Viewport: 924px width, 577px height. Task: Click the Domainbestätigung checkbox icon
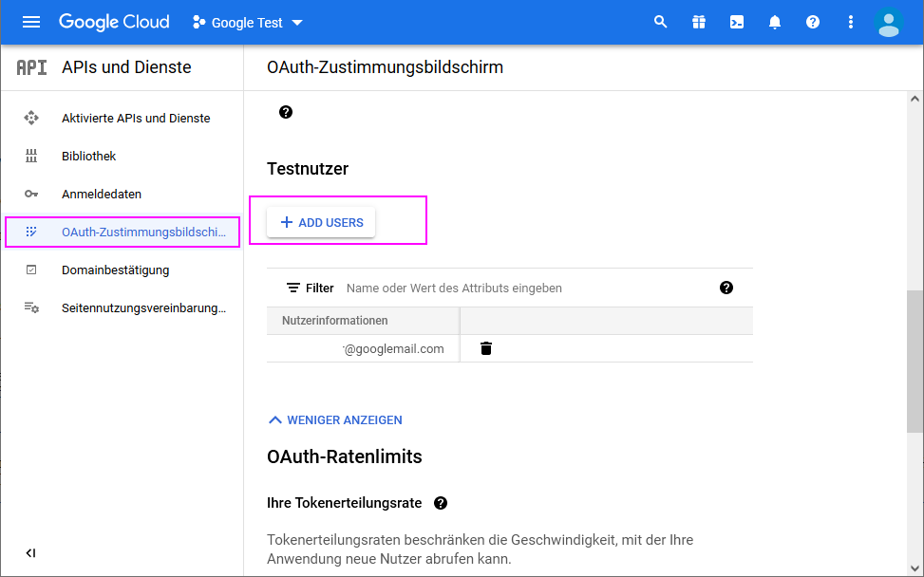click(31, 270)
